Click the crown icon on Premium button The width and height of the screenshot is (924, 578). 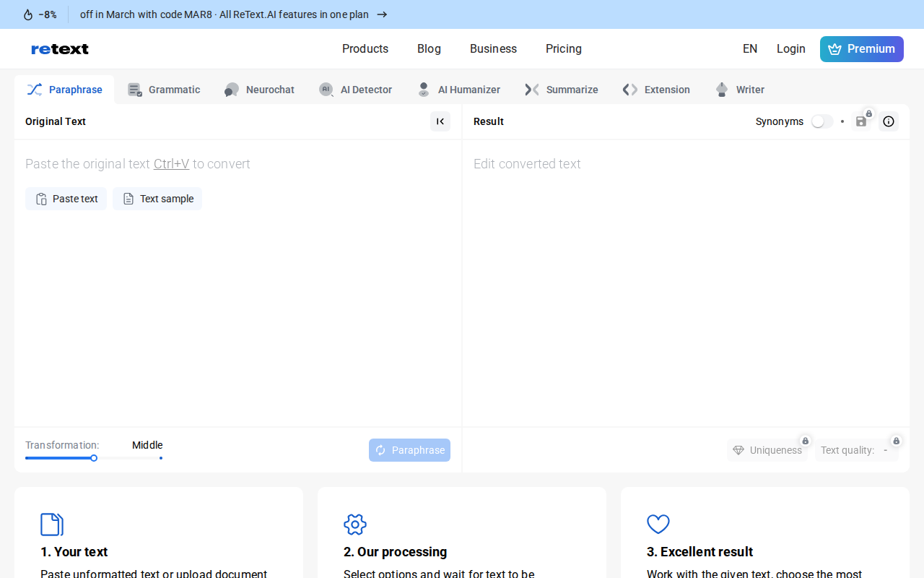tap(835, 49)
